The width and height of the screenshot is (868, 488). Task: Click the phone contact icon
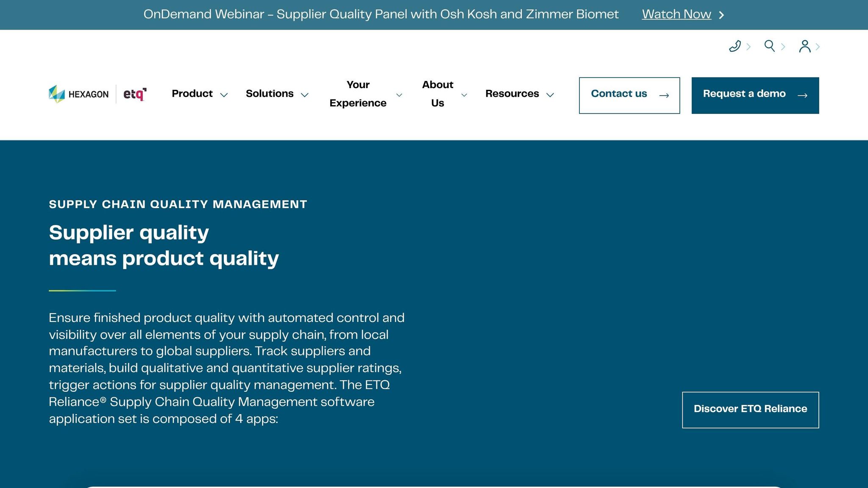[735, 46]
